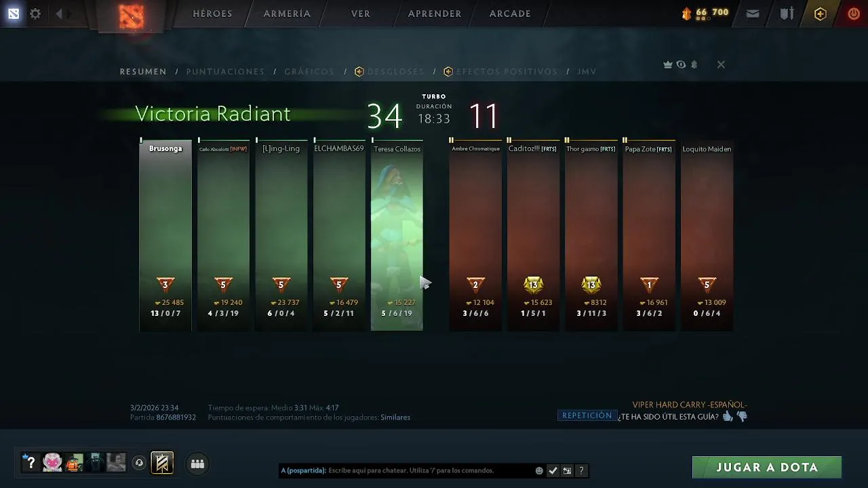Open the striped banner guild icon
Viewport: 868px width, 488px height.
[x=162, y=463]
